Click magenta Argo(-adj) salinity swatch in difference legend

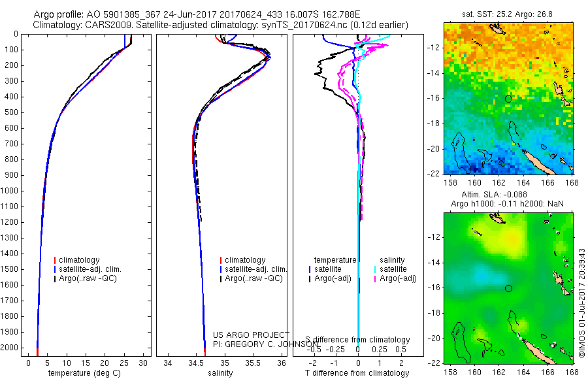[x=375, y=279]
